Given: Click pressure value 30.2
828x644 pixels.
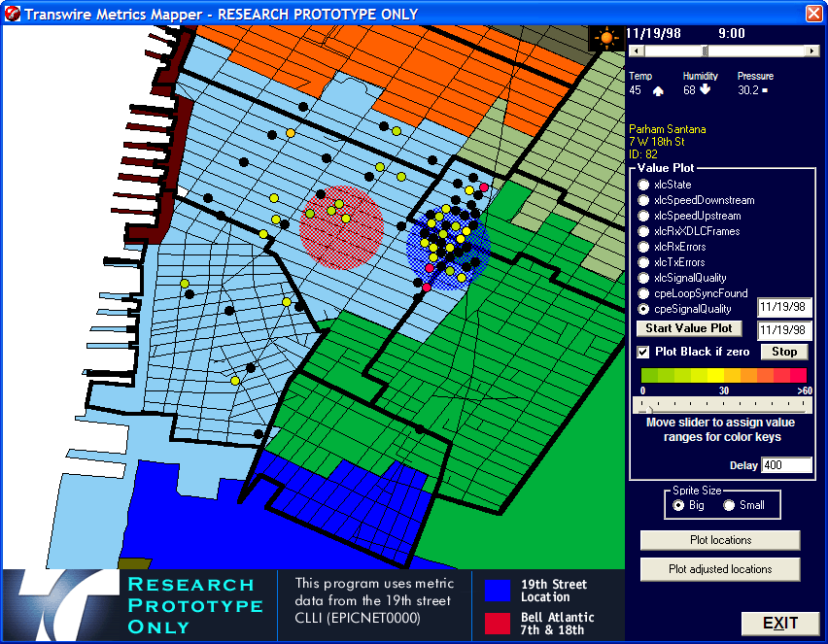Looking at the screenshot, I should pyautogui.click(x=747, y=90).
